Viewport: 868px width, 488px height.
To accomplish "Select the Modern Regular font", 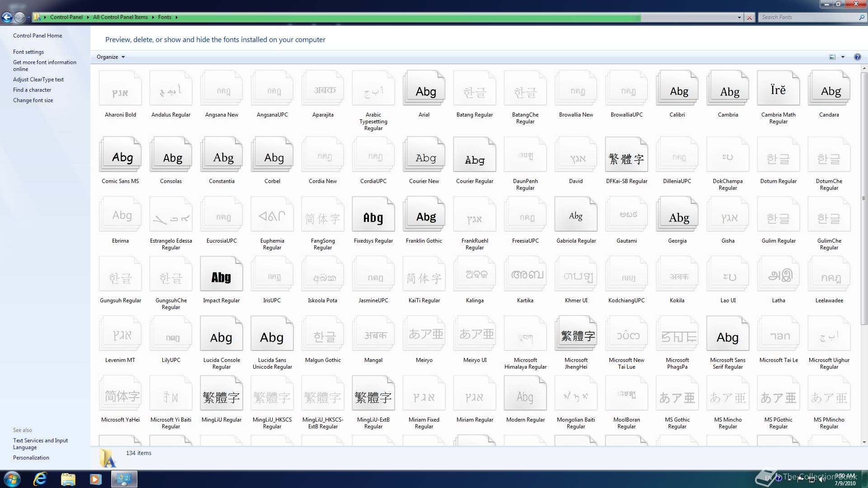I will [x=525, y=394].
